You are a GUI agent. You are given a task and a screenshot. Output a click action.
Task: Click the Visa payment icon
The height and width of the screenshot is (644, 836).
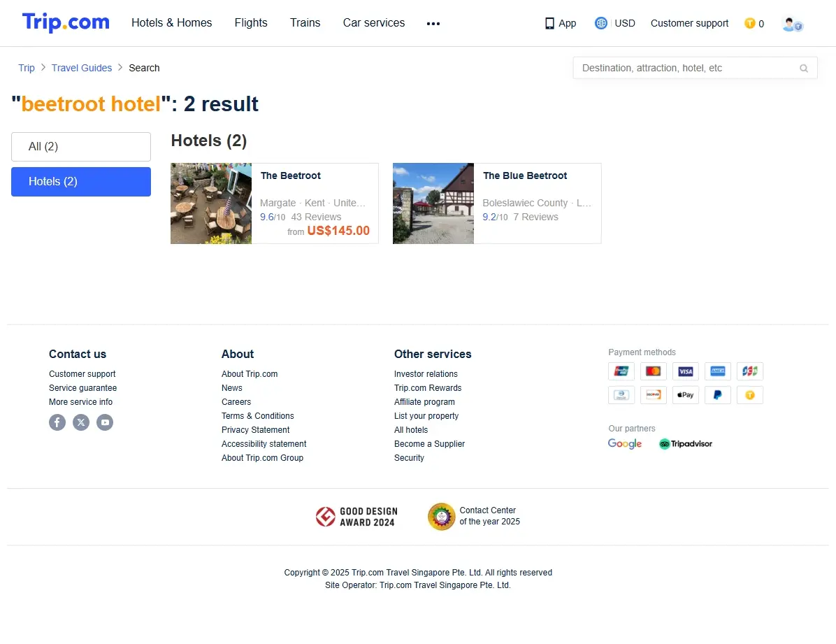686,371
